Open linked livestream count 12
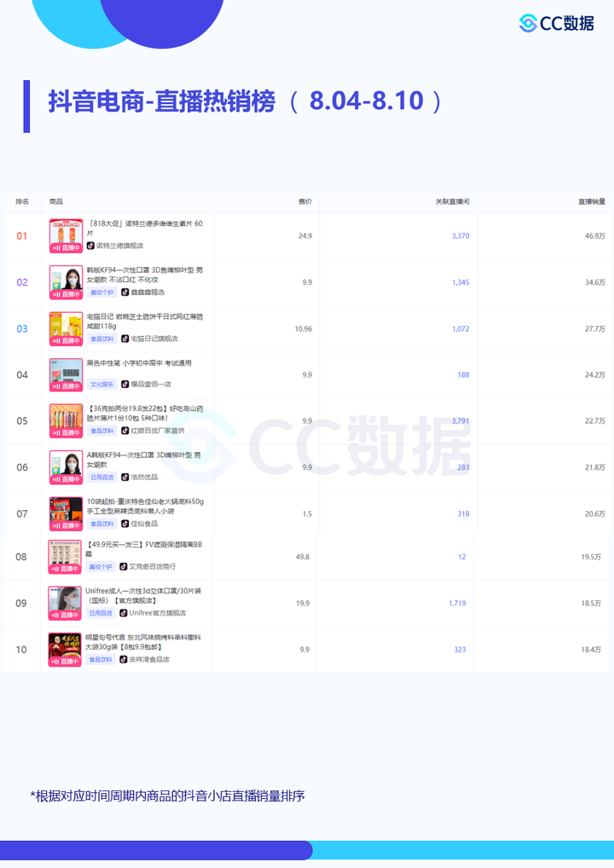The image size is (614, 868). 461,557
